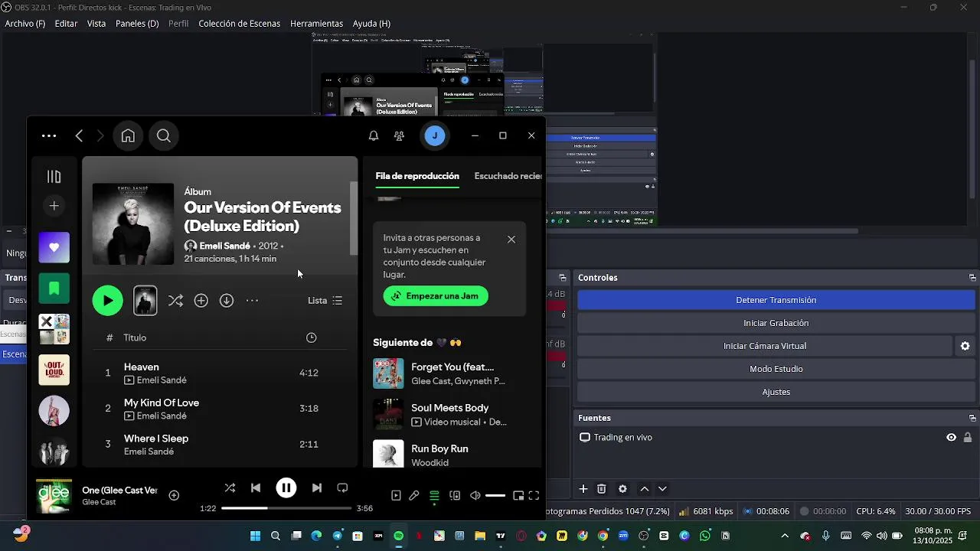Skip to previous track
The height and width of the screenshot is (551, 980).
pyautogui.click(x=256, y=487)
